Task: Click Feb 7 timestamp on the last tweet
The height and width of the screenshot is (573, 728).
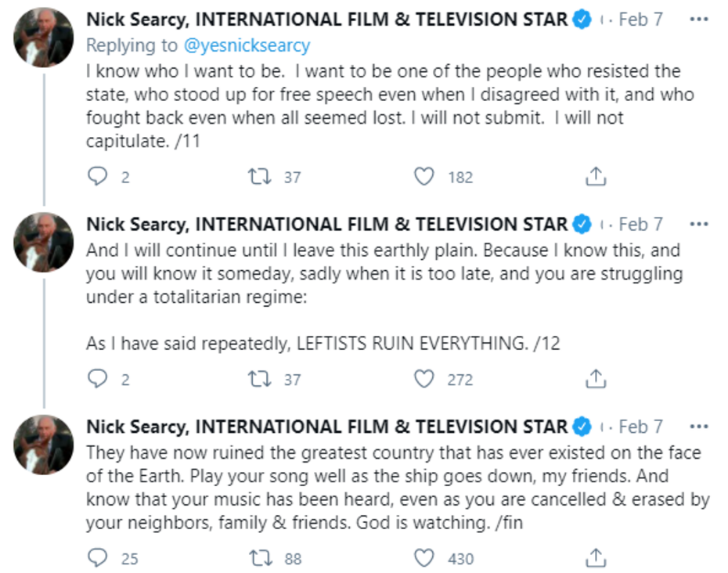Action: 640,427
